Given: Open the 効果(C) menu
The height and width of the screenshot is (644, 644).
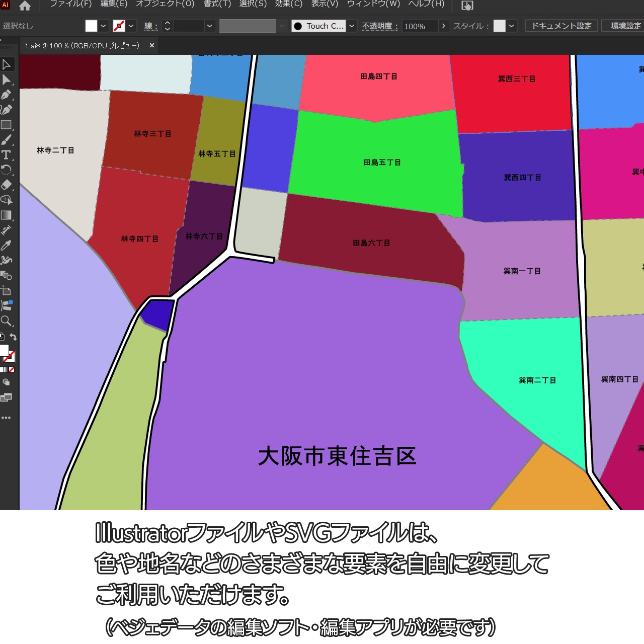Looking at the screenshot, I should (x=288, y=4).
